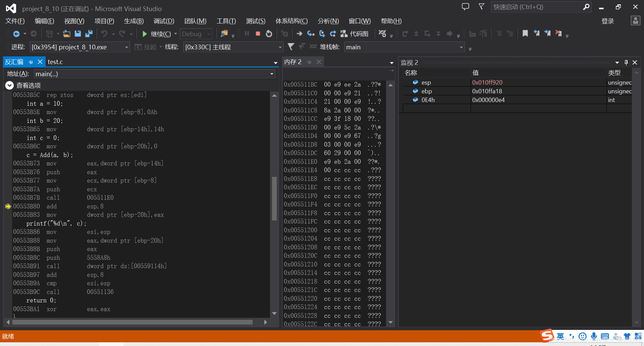This screenshot has height=346, width=644.
Task: Click the account avatar icon beside 登录
Action: tap(635, 21)
